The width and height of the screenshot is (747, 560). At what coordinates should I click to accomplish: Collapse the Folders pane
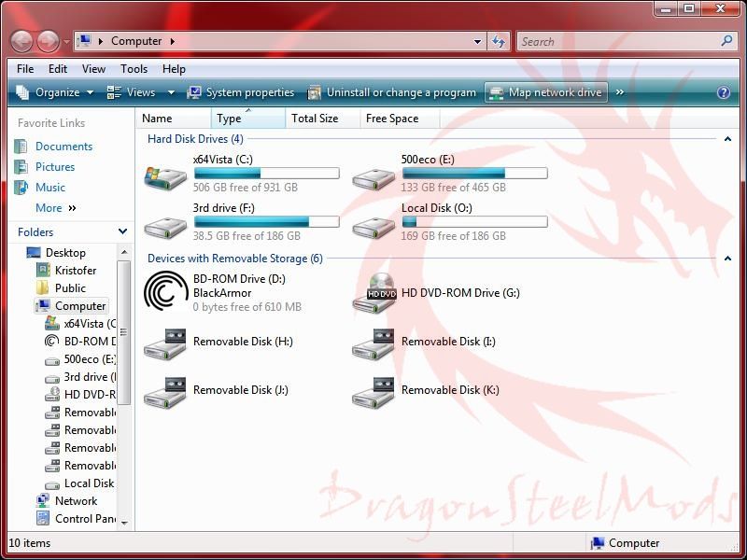click(122, 231)
